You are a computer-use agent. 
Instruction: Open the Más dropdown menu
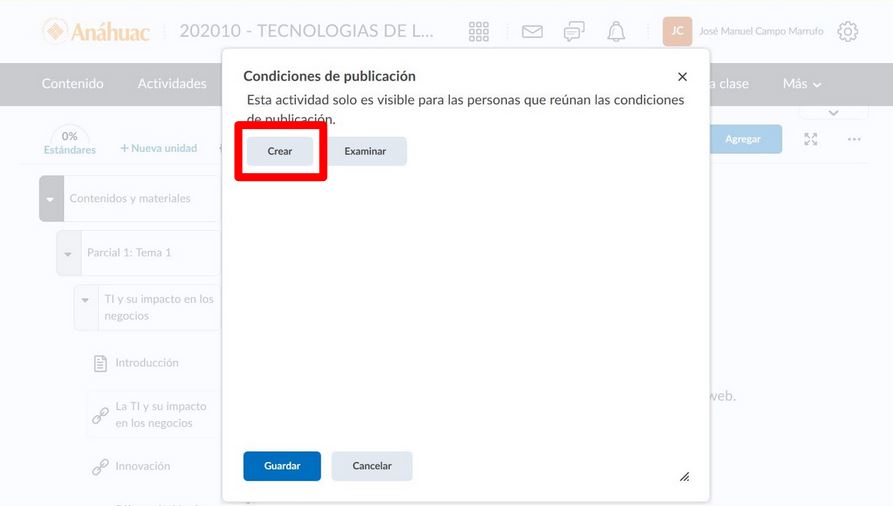[x=802, y=84]
